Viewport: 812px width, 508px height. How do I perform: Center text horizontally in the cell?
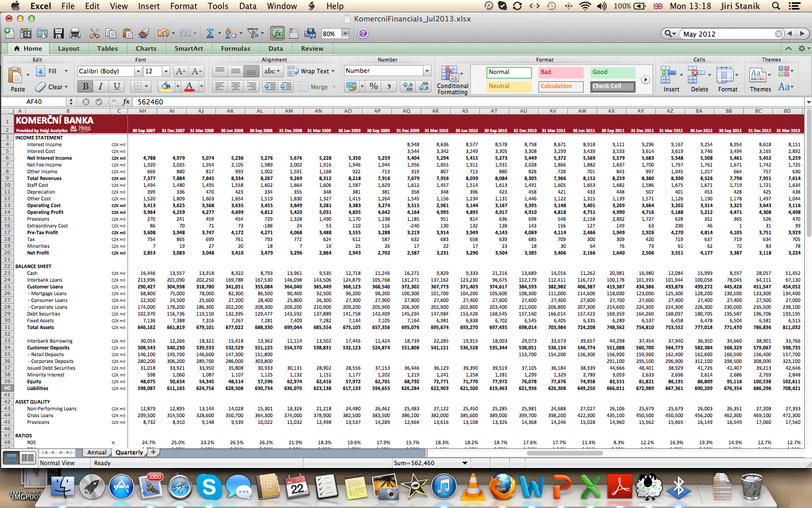pyautogui.click(x=236, y=86)
